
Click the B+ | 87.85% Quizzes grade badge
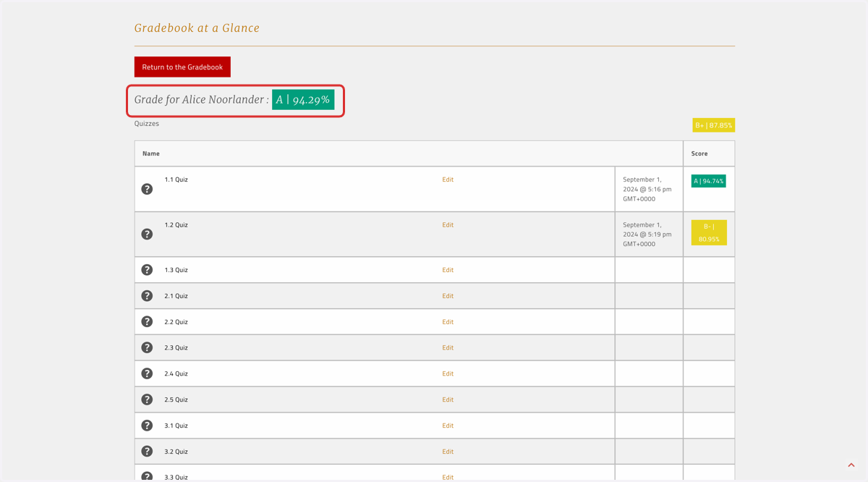[713, 125]
